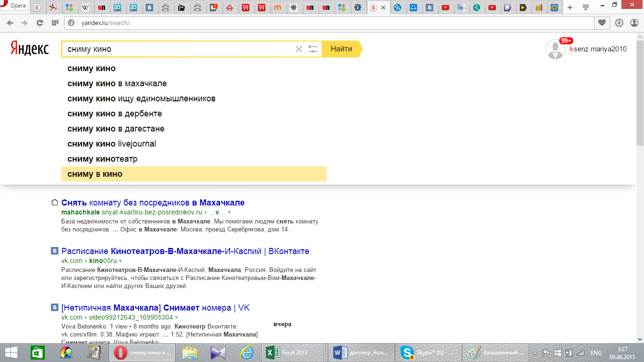Select suggestion 'сниму кино в дагестане'
Screen dimensions: 644x362
[x=194, y=129]
